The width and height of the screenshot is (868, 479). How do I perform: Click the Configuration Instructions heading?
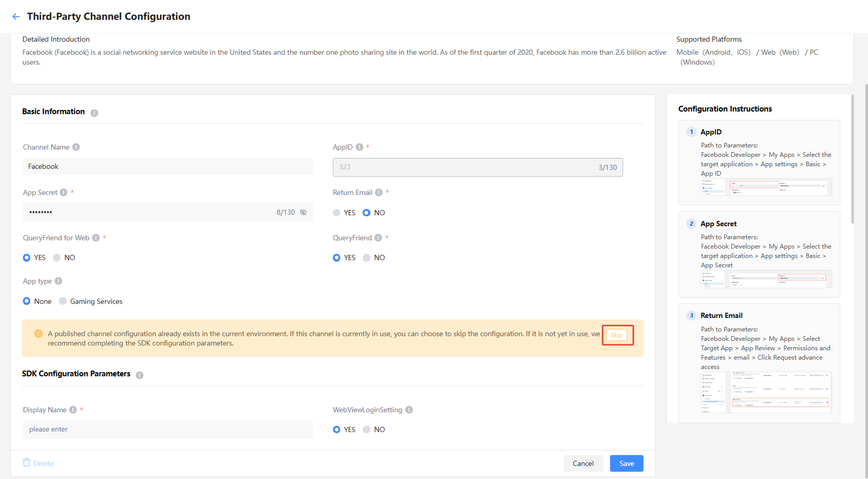pyautogui.click(x=725, y=109)
